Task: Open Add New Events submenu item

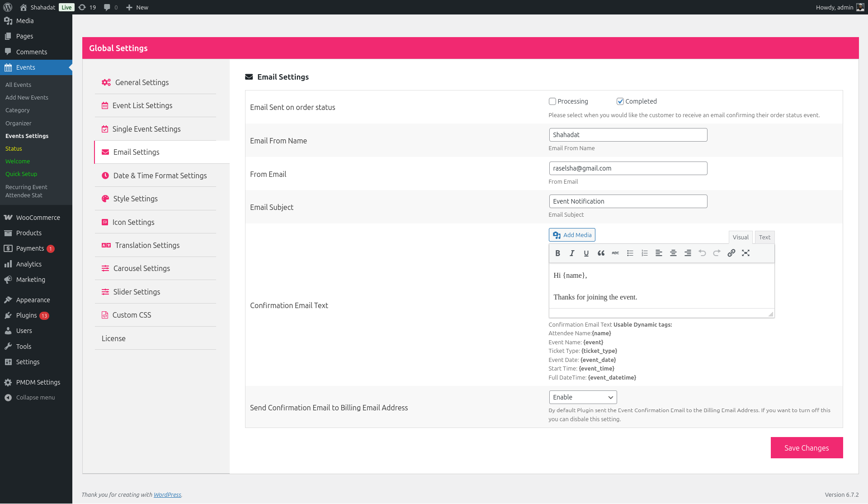Action: point(27,97)
